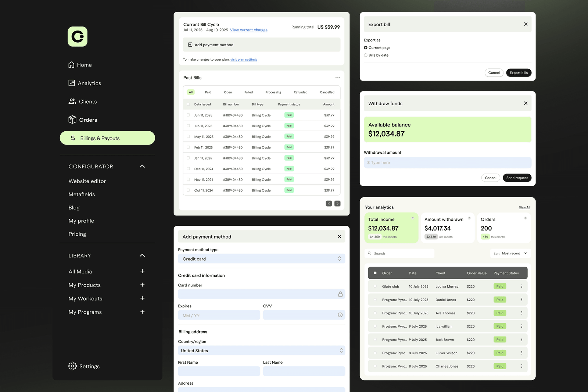588x392 pixels.
Task: Collapse the CONFIGURATOR section
Action: (142, 166)
